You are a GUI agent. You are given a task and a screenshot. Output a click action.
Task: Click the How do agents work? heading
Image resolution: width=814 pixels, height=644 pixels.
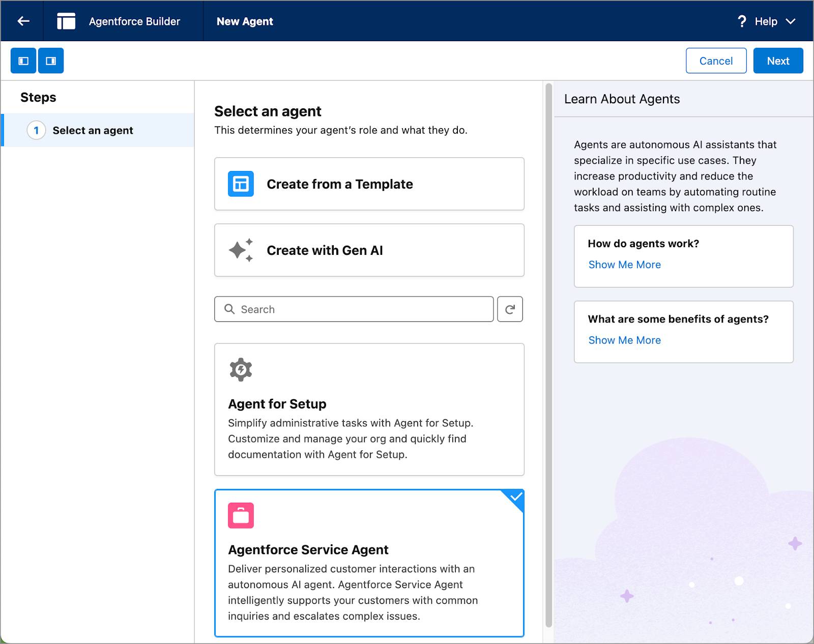643,244
